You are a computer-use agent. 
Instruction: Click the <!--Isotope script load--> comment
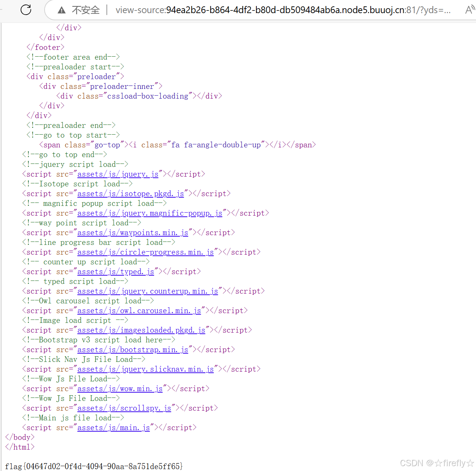77,184
